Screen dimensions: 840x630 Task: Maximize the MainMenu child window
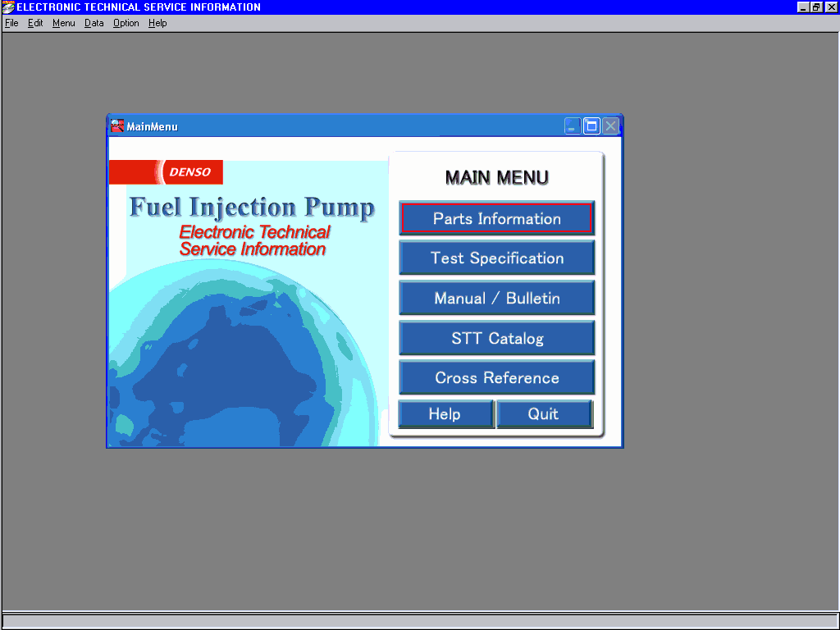click(591, 126)
